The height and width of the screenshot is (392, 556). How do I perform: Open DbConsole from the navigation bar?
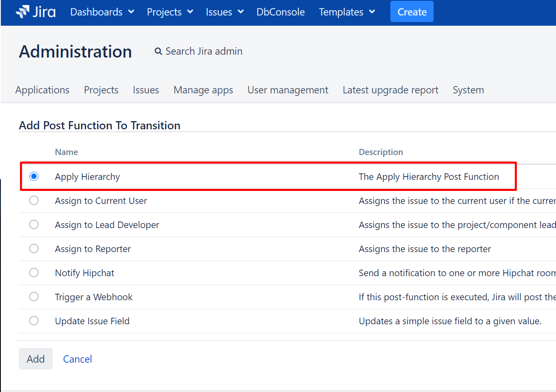pos(280,12)
